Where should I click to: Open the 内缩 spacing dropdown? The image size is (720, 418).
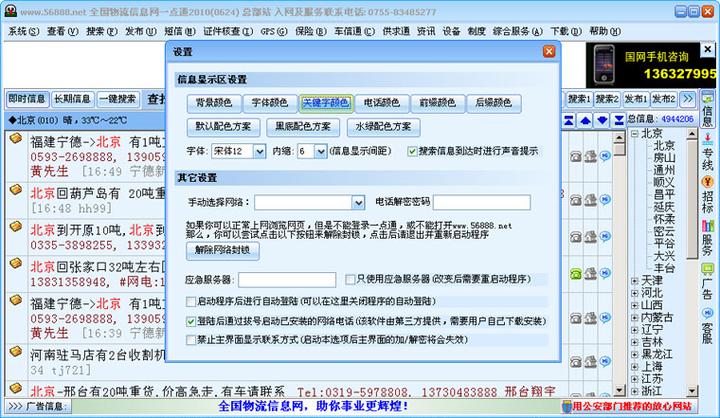[321, 151]
